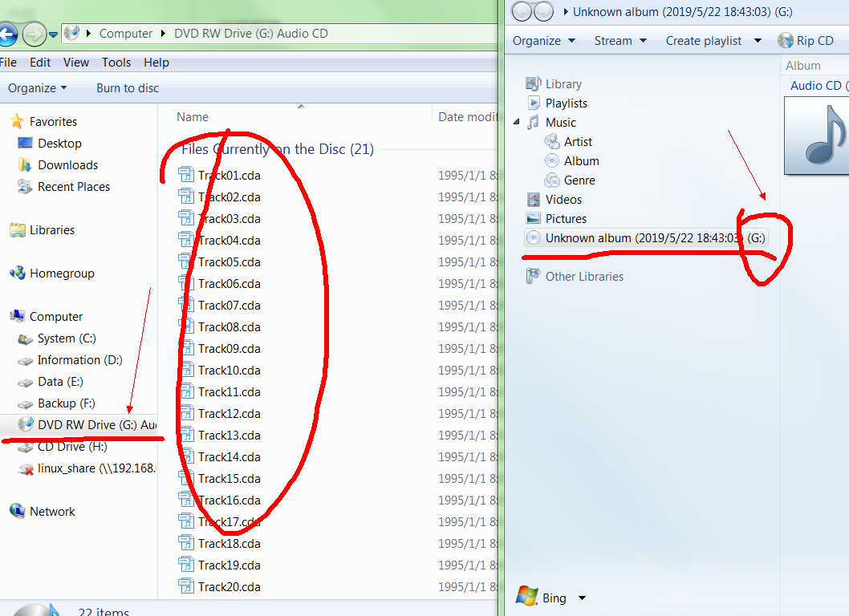Open the Create playlist dropdown arrow
Screen dimensions: 849x616
coord(758,41)
